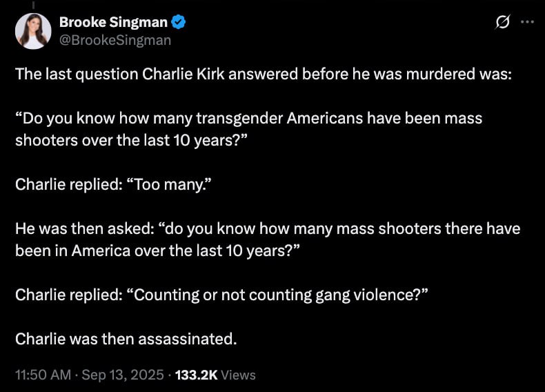This screenshot has width=545, height=392.
Task: Open the three-dot more options menu
Action: tap(527, 22)
